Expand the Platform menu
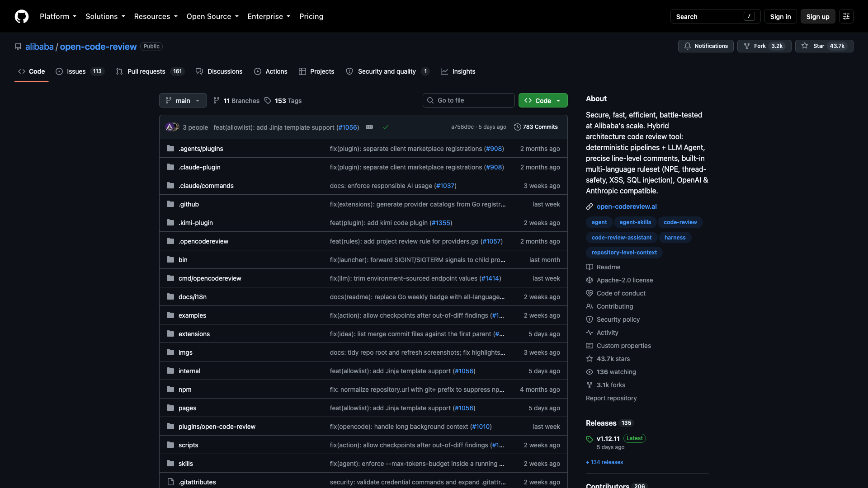The width and height of the screenshot is (868, 488). click(x=58, y=16)
